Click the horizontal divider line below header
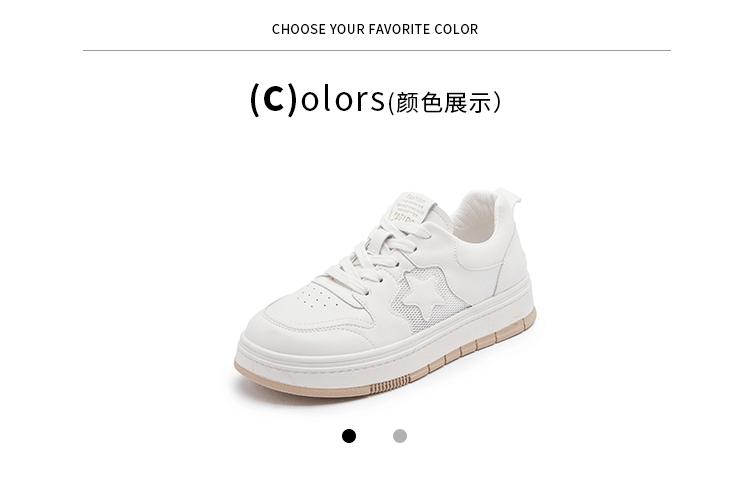 [377, 50]
